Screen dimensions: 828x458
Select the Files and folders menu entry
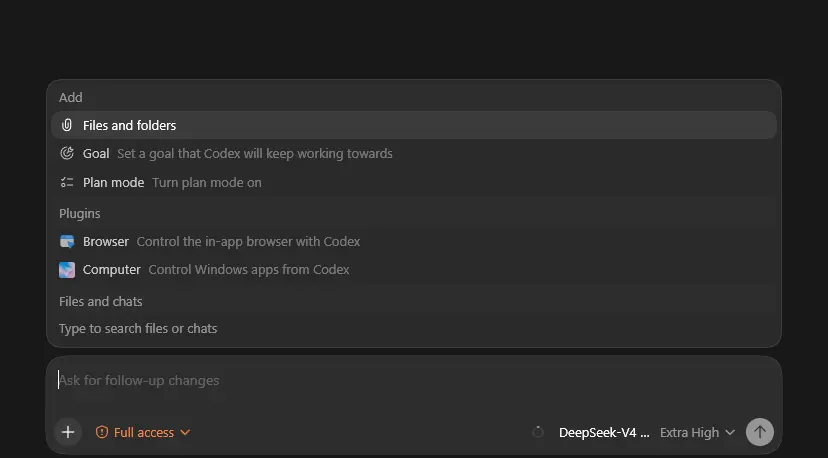[414, 125]
